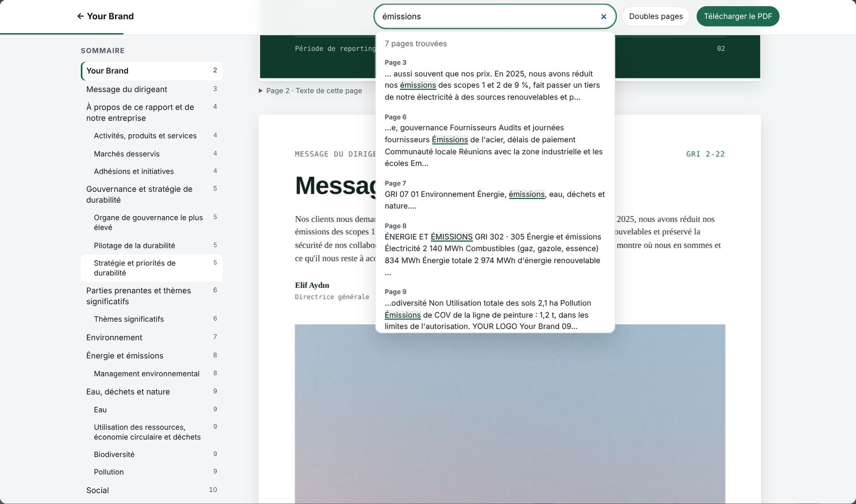Select Organe de gouvernance le plus élevé
The width and height of the screenshot is (856, 504).
(x=152, y=223)
